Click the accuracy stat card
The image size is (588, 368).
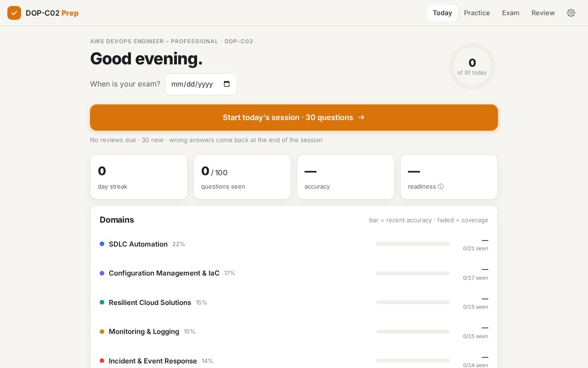pos(345,177)
